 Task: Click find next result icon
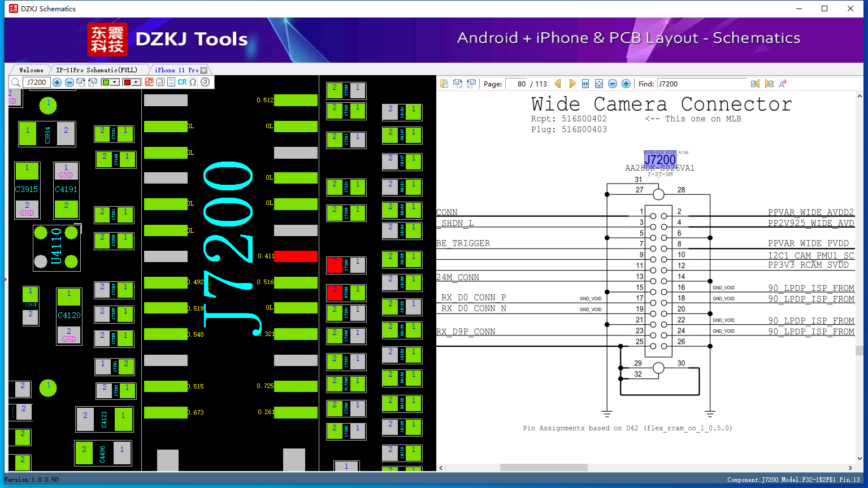click(769, 84)
